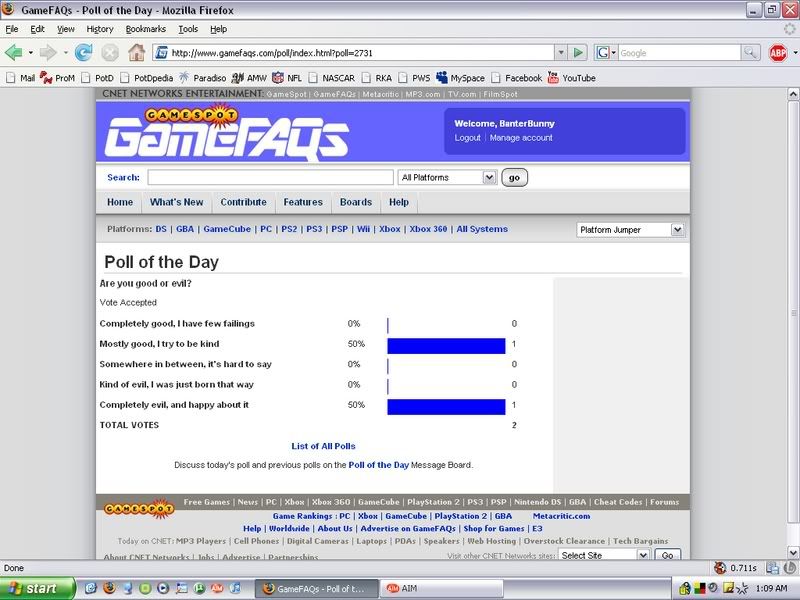Click the Metacritic.com footer link

coord(561,516)
